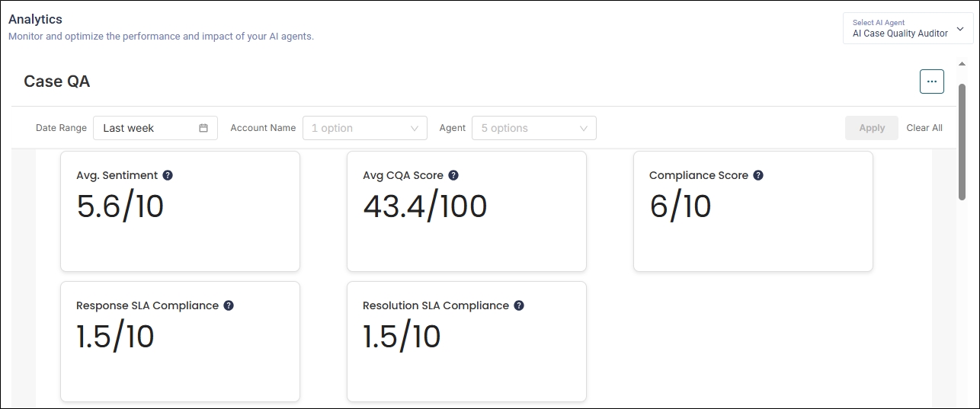Viewport: 980px width, 409px height.
Task: Select the Avg CQA Score card
Action: [x=466, y=221]
